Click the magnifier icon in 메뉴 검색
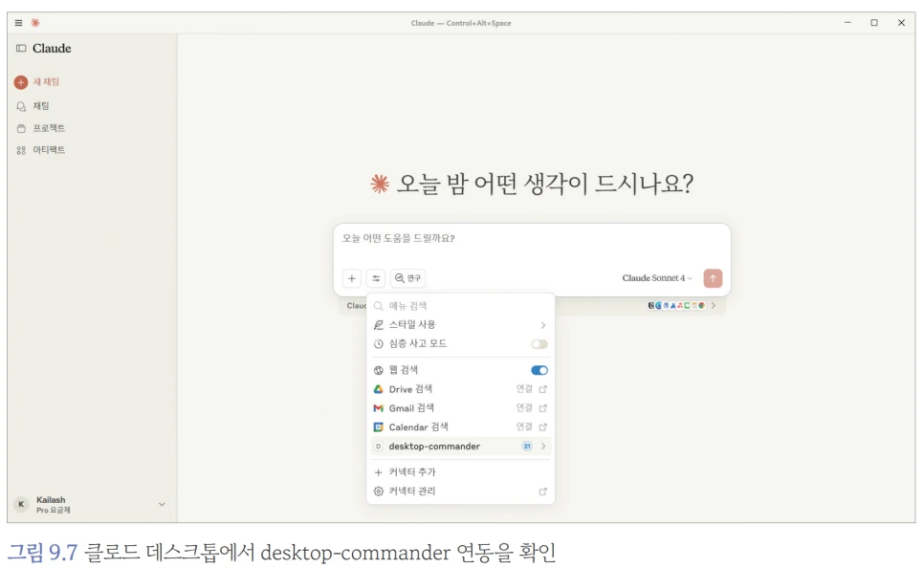 point(379,306)
